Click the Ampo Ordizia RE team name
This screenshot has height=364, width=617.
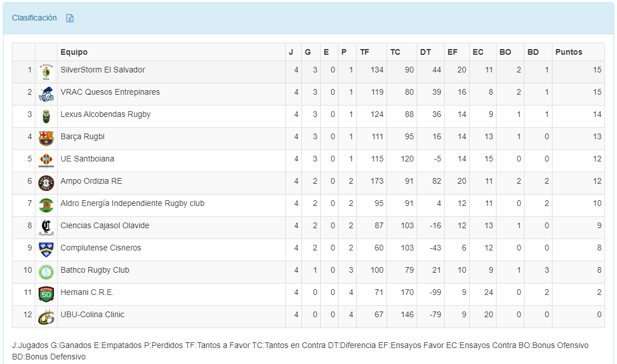tap(91, 181)
